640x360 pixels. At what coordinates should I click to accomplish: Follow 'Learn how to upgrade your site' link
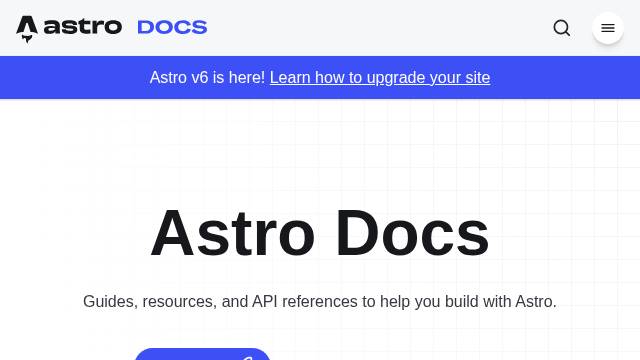point(380,78)
